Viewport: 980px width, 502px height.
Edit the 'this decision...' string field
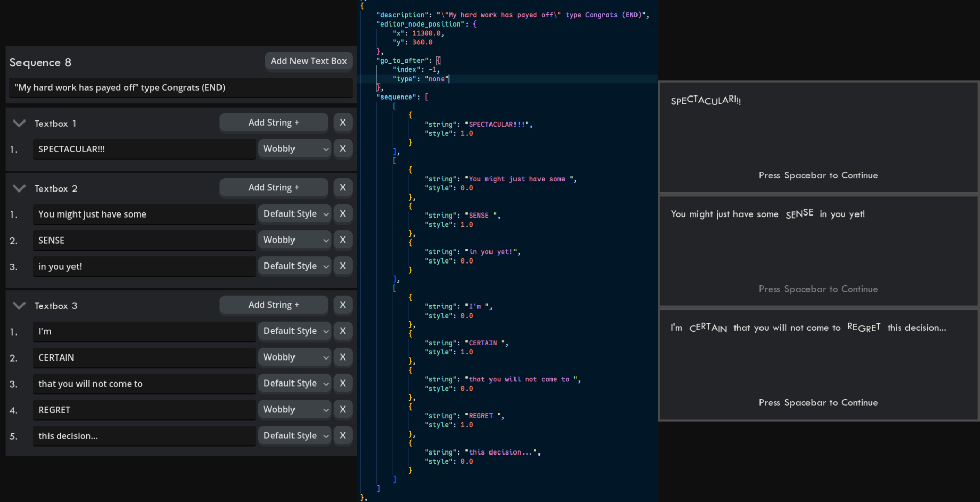coord(144,436)
